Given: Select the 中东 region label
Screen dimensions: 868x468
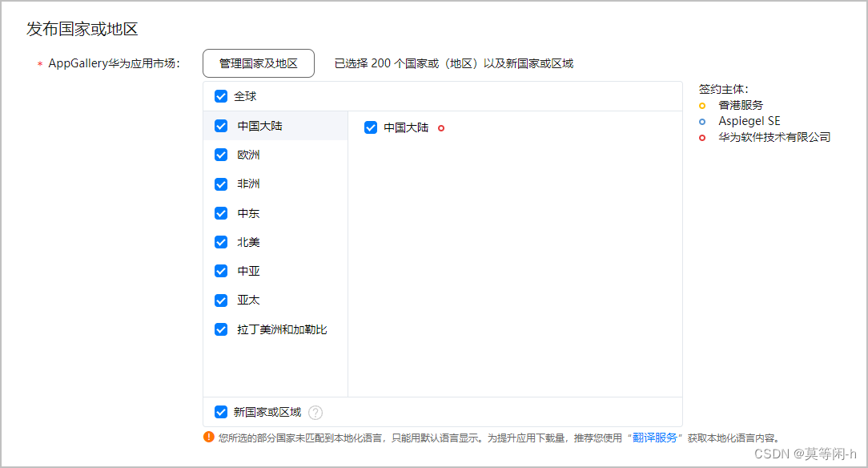Looking at the screenshot, I should pos(248,213).
